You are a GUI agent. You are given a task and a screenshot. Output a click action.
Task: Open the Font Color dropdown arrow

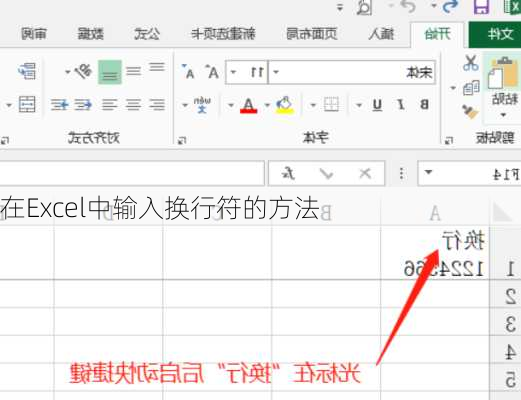(231, 105)
